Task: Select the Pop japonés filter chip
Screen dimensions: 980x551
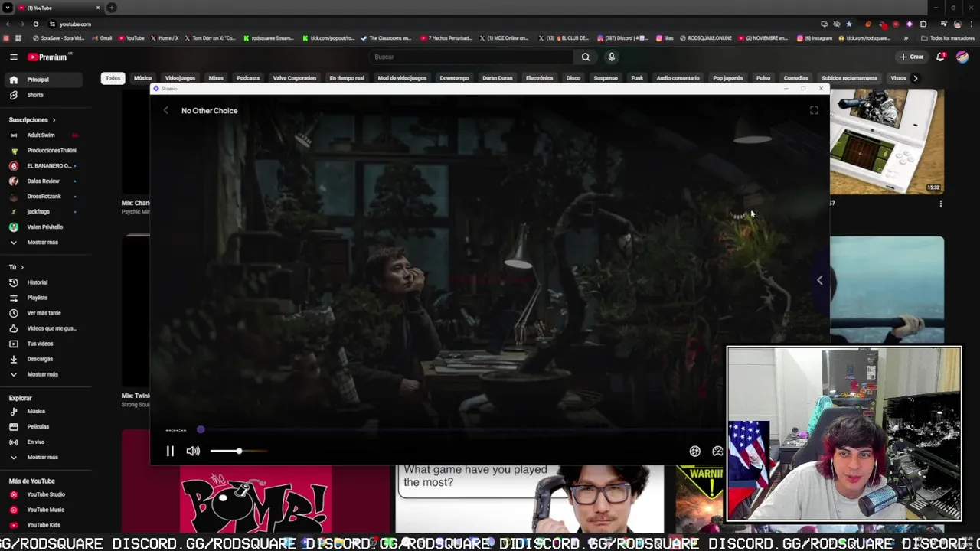Action: pos(727,78)
